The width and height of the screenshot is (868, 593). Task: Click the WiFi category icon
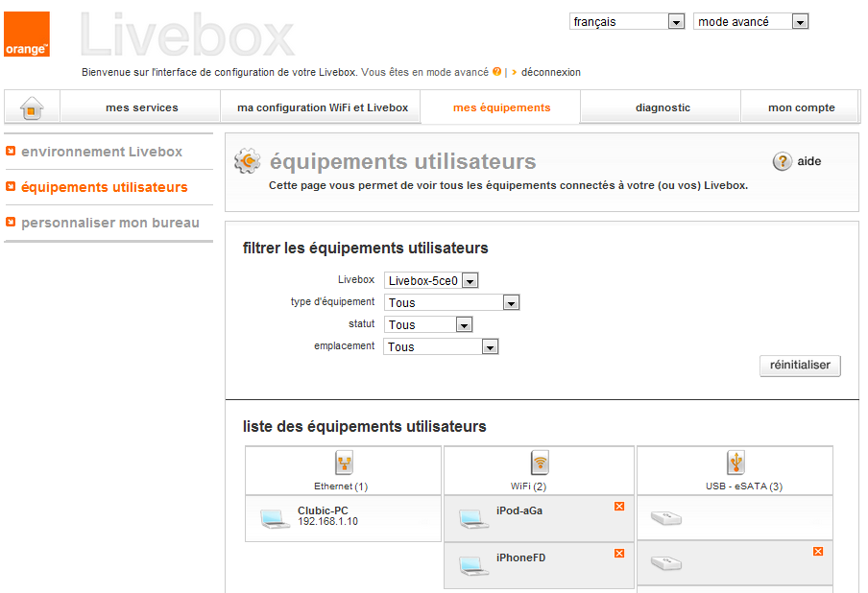coord(540,463)
